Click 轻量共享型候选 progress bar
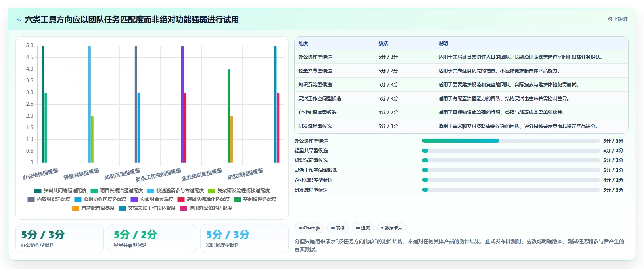This screenshot has height=269, width=644. pyautogui.click(x=511, y=151)
